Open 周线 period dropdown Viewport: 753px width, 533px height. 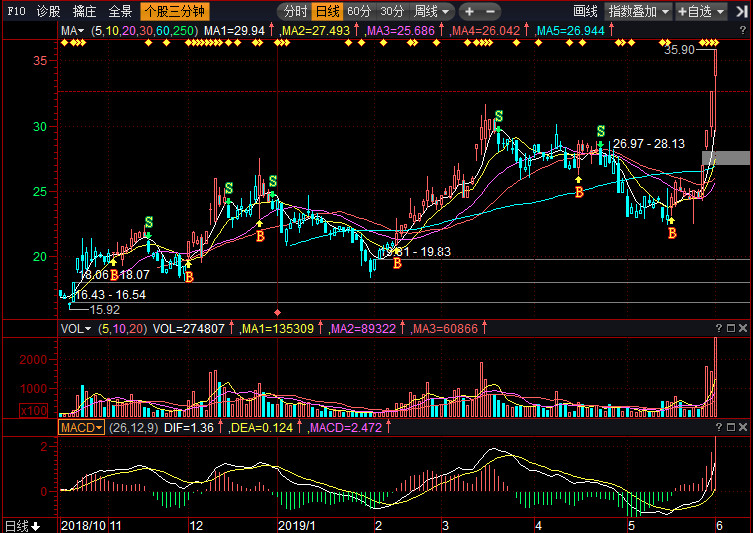[x=432, y=12]
